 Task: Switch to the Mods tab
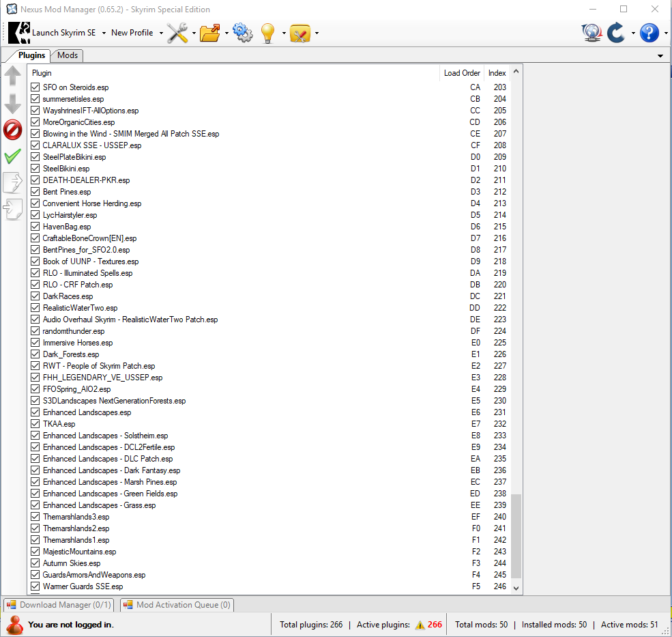(x=68, y=55)
